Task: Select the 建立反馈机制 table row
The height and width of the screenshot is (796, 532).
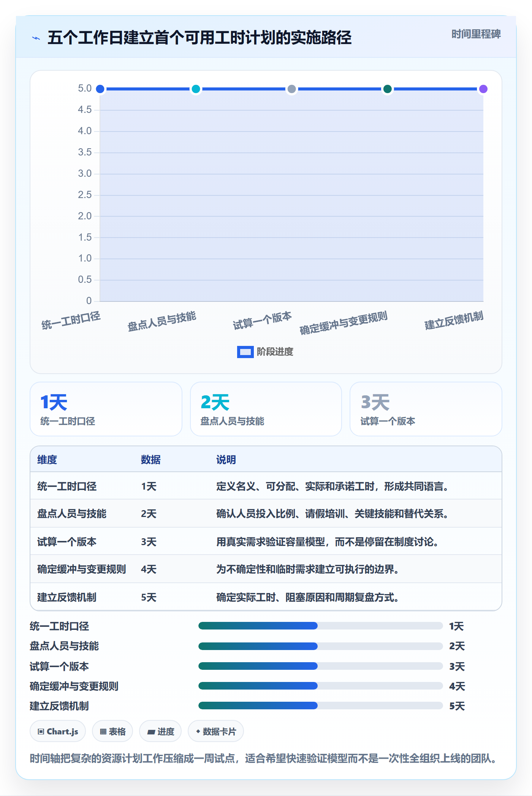Action: pos(266,597)
